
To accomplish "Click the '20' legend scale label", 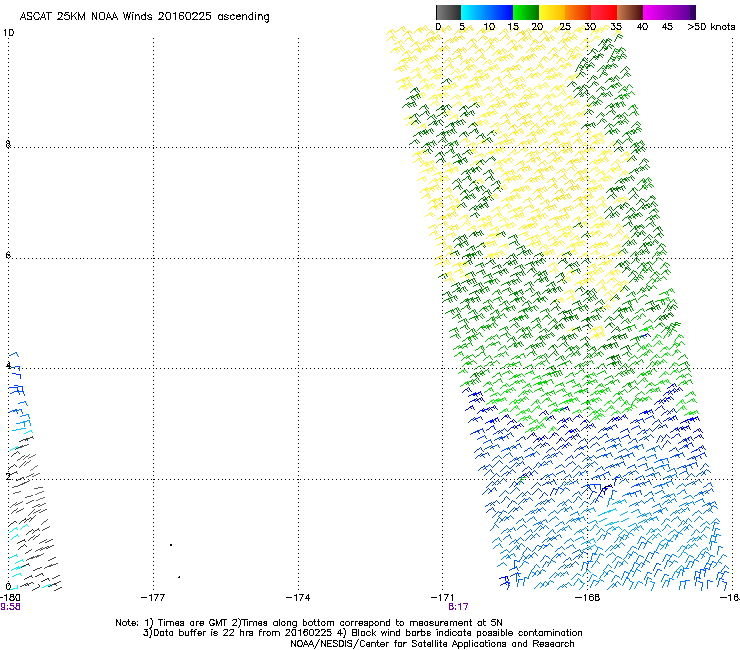I will pyautogui.click(x=537, y=27).
